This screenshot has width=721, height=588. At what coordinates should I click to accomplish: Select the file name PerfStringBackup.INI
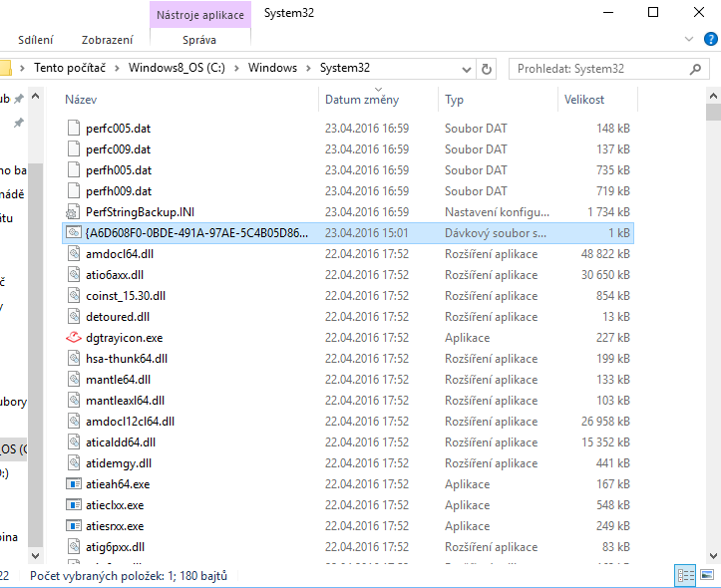click(x=140, y=212)
